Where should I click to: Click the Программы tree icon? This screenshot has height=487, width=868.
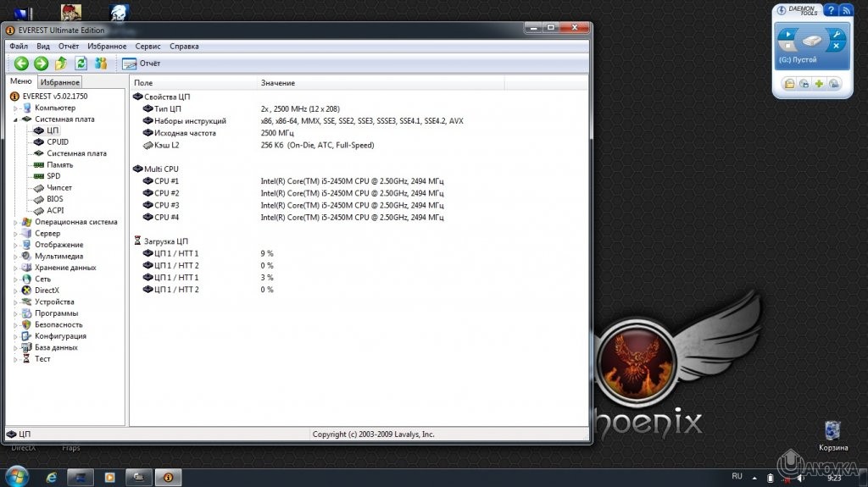coord(26,313)
